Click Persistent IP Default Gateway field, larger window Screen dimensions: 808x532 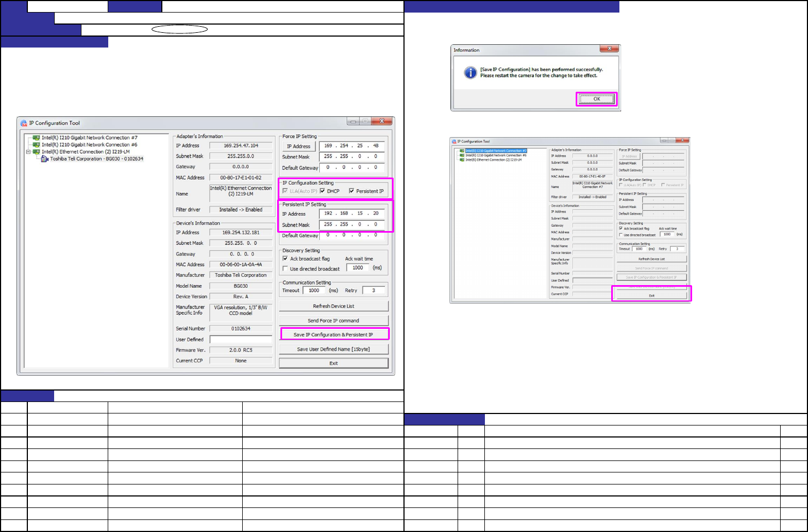352,235
